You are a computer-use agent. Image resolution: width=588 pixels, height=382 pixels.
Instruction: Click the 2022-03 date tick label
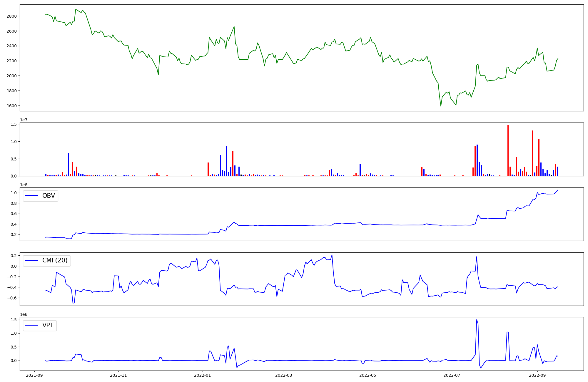284,375
